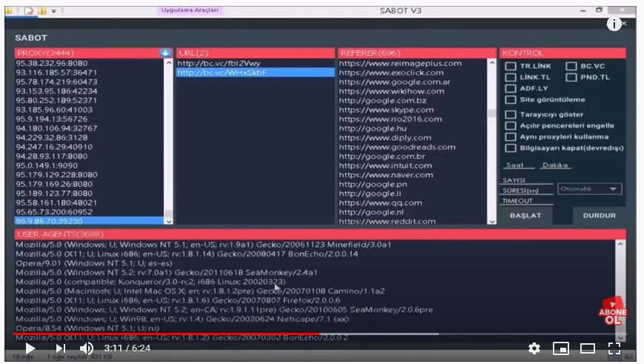Open the Otomatik dropdown
Image resolution: width=644 pixels, height=364 pixels.
click(589, 189)
